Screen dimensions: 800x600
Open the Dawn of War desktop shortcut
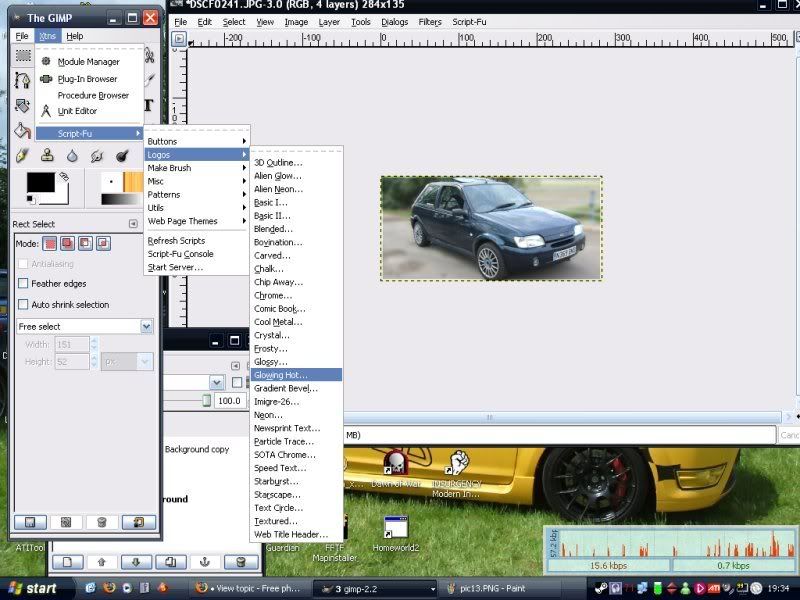pos(396,469)
